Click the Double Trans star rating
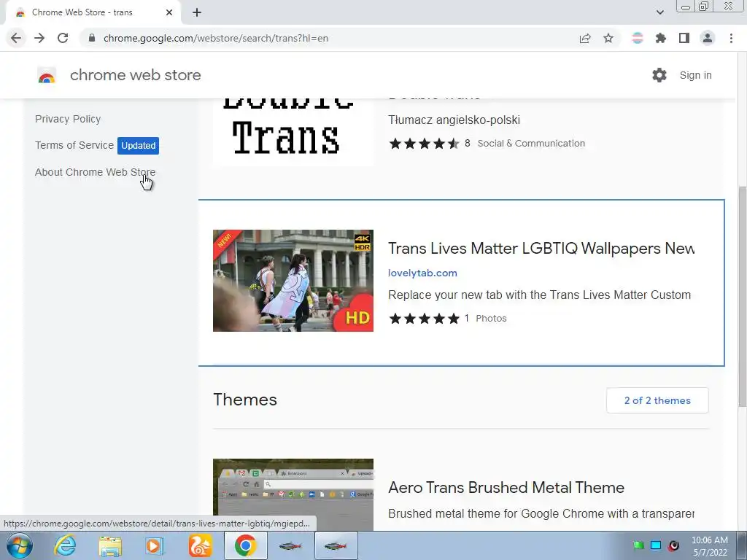Screen dimensions: 747x560 pos(424,144)
